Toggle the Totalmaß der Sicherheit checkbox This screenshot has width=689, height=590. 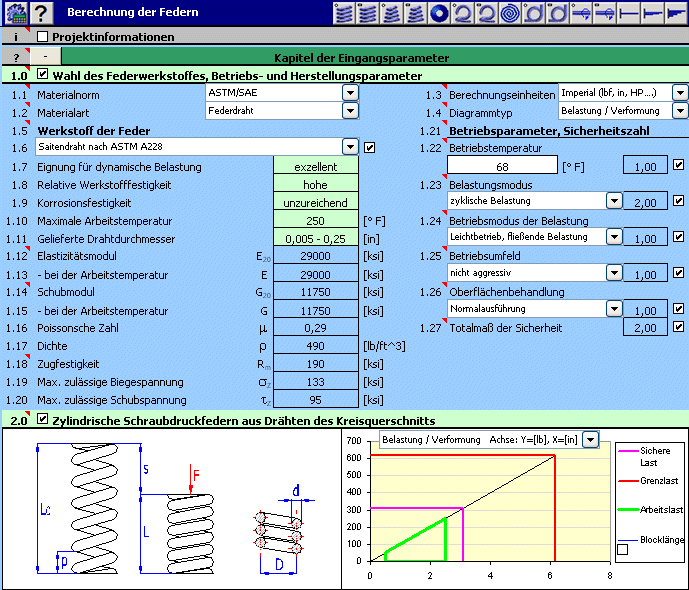(678, 326)
